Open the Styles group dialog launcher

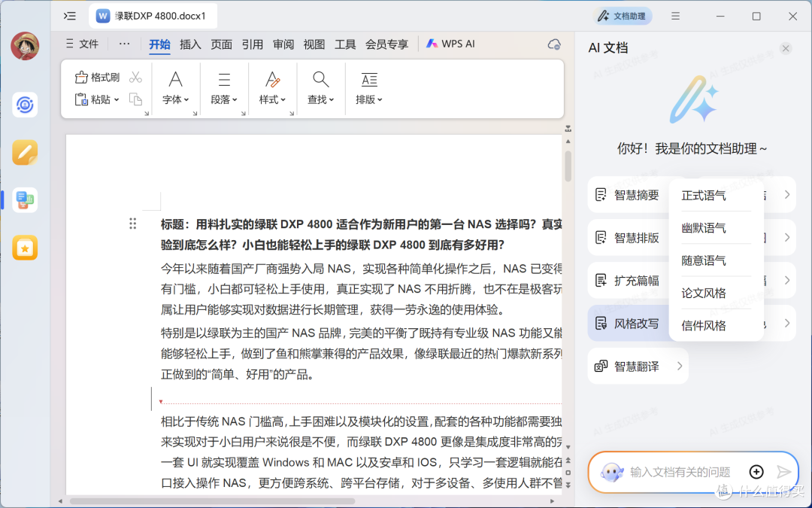coord(292,113)
